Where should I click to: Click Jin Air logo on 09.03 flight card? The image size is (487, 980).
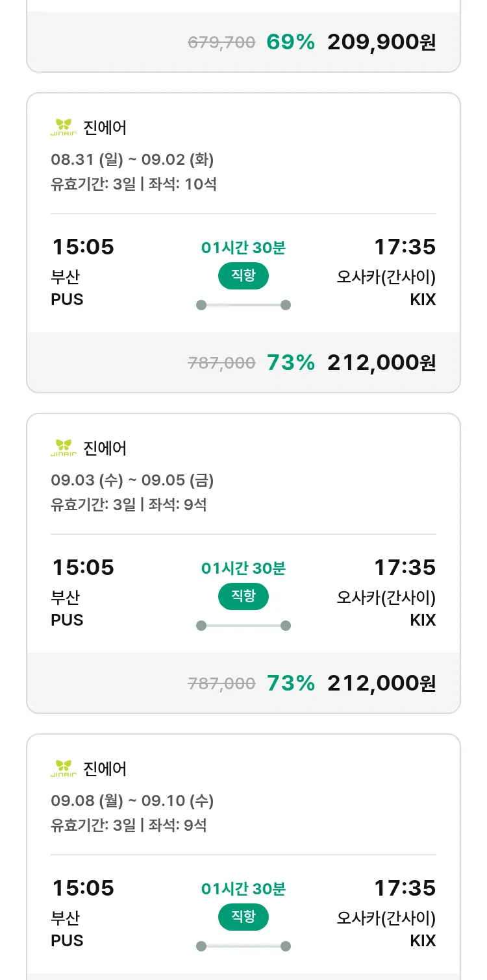point(64,448)
